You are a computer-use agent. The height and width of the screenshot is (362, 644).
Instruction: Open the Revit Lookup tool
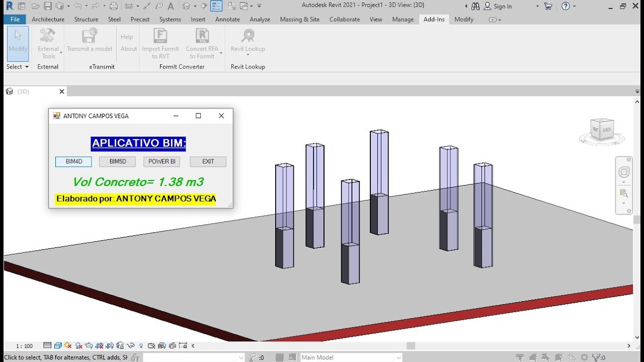pyautogui.click(x=248, y=42)
